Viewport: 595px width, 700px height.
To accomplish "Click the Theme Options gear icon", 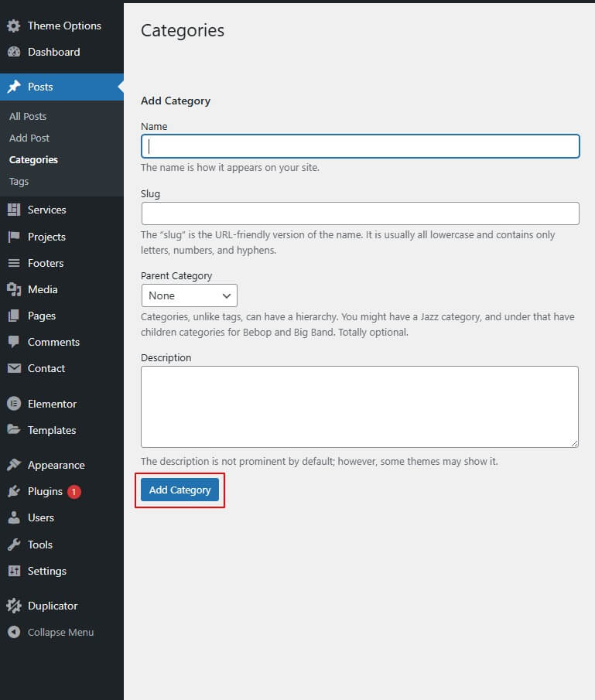I will tap(14, 26).
